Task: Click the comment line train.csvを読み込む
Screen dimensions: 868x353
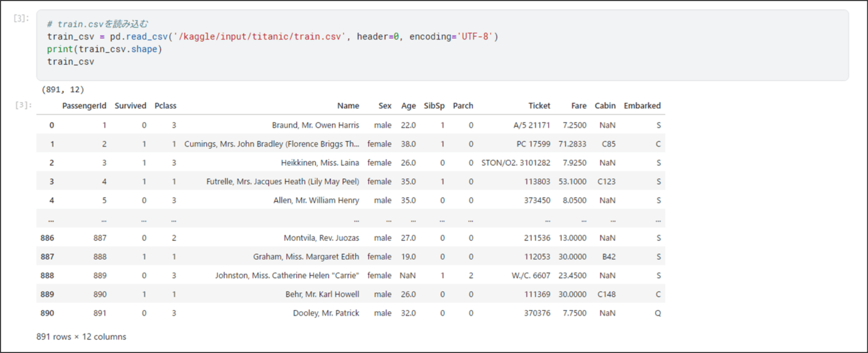Action: click(97, 24)
